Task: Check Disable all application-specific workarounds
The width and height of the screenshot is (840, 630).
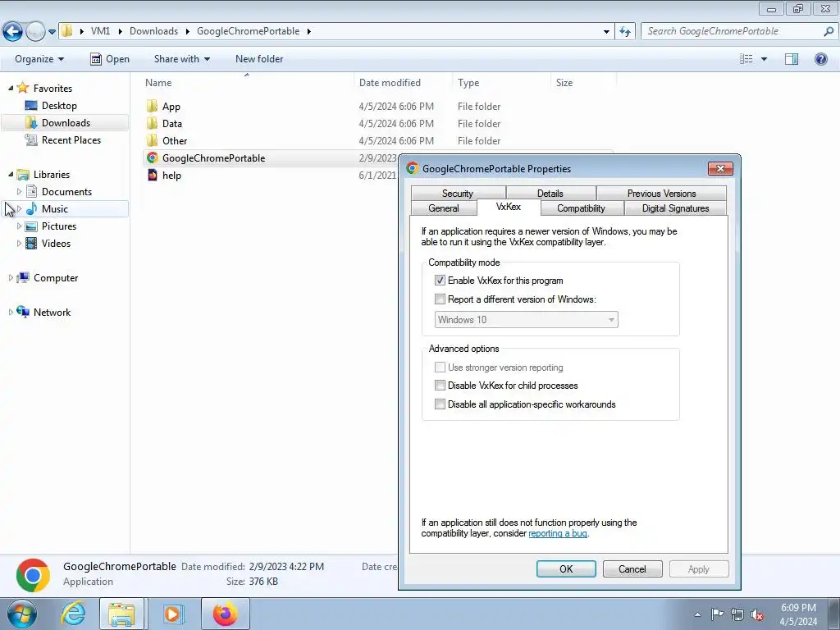Action: [x=440, y=404]
